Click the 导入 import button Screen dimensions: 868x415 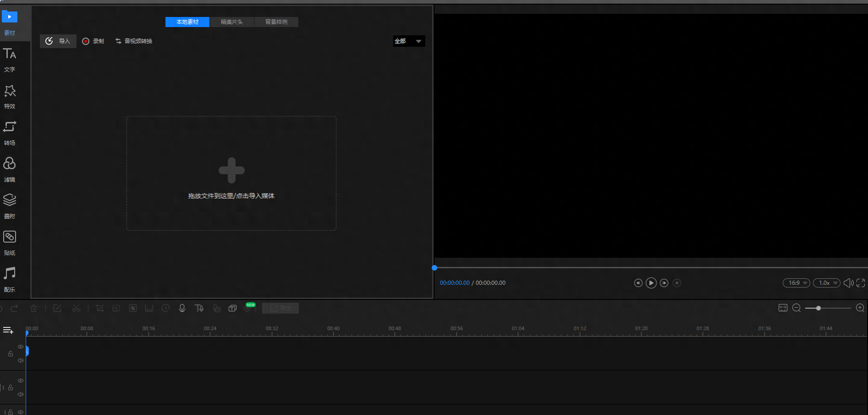pos(58,41)
